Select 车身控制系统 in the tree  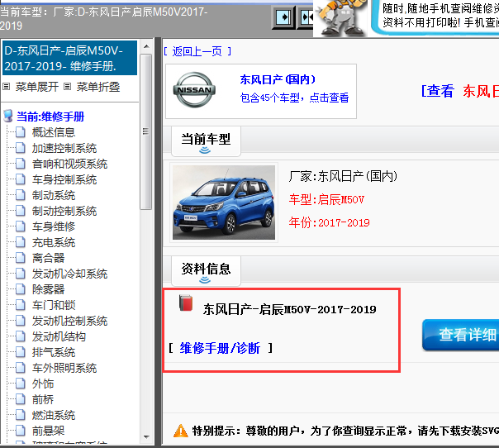coord(64,179)
